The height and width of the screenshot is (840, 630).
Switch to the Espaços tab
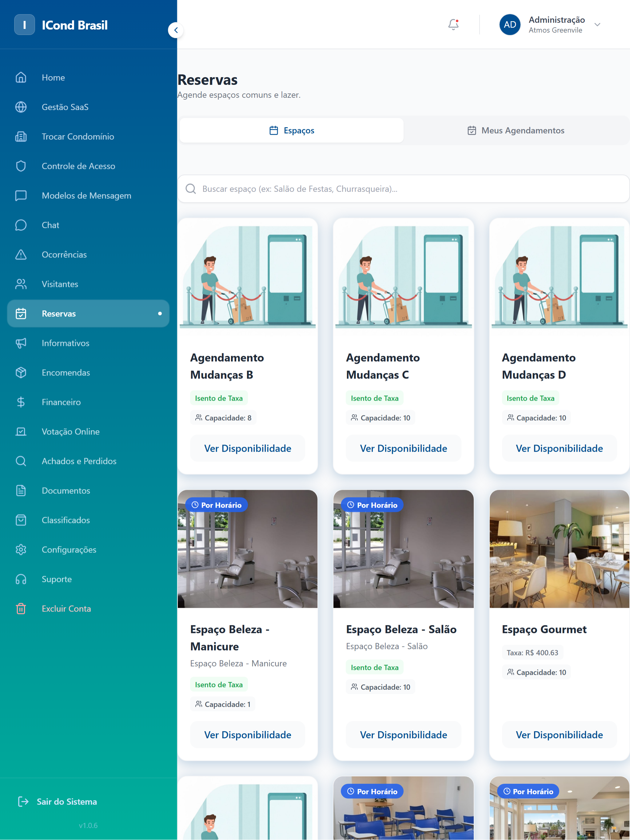pyautogui.click(x=291, y=130)
